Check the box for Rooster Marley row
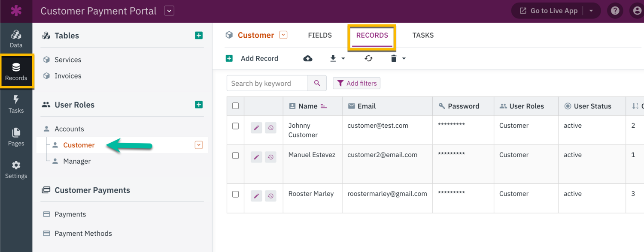 point(235,195)
